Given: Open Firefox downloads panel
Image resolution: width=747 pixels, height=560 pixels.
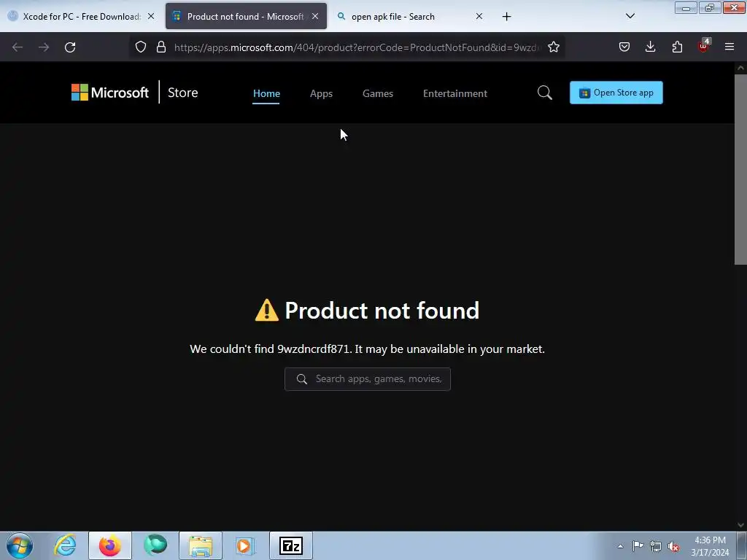Looking at the screenshot, I should coord(650,47).
